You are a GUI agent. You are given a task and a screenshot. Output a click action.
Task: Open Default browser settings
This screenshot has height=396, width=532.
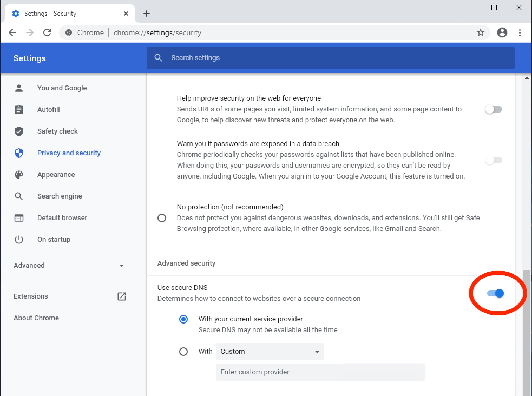[62, 218]
